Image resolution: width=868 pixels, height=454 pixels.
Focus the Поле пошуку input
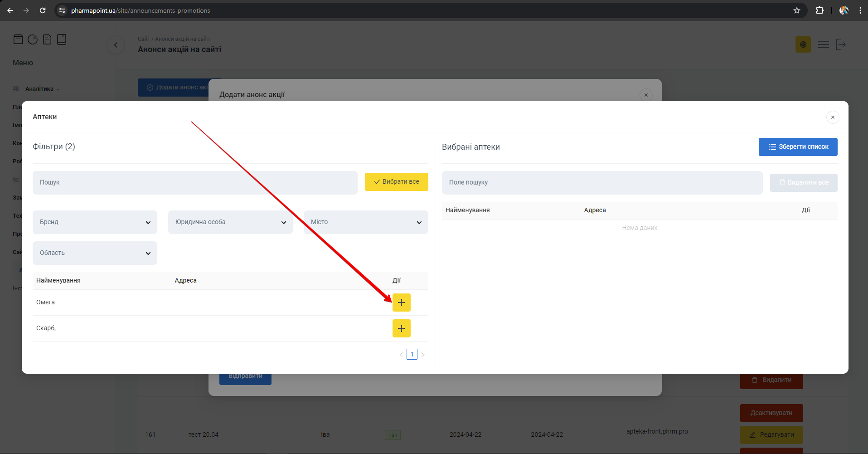[602, 183]
